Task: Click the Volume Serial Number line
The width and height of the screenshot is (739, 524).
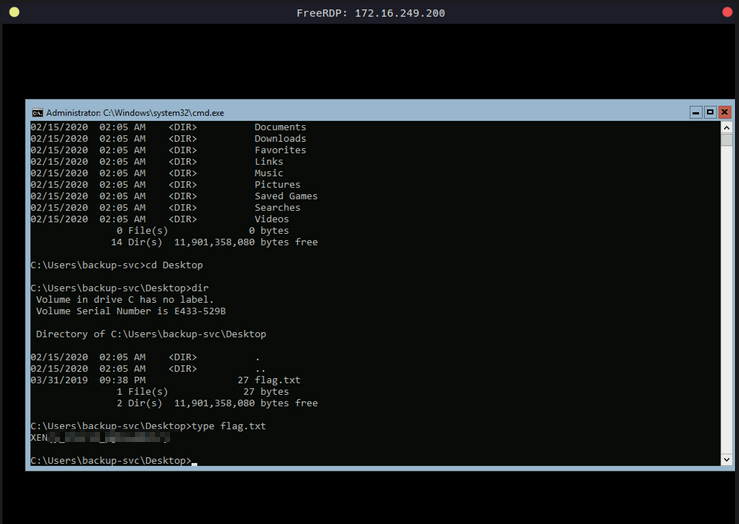Action: (x=130, y=311)
